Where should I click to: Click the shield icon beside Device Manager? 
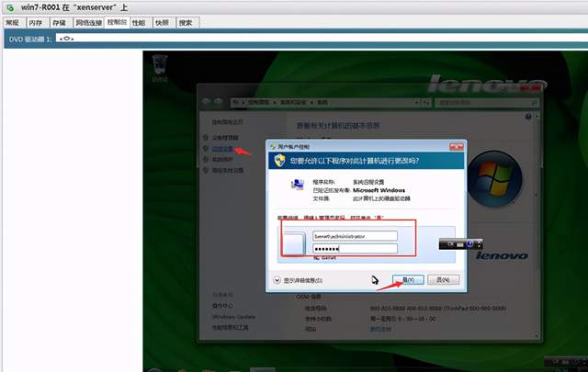206,138
